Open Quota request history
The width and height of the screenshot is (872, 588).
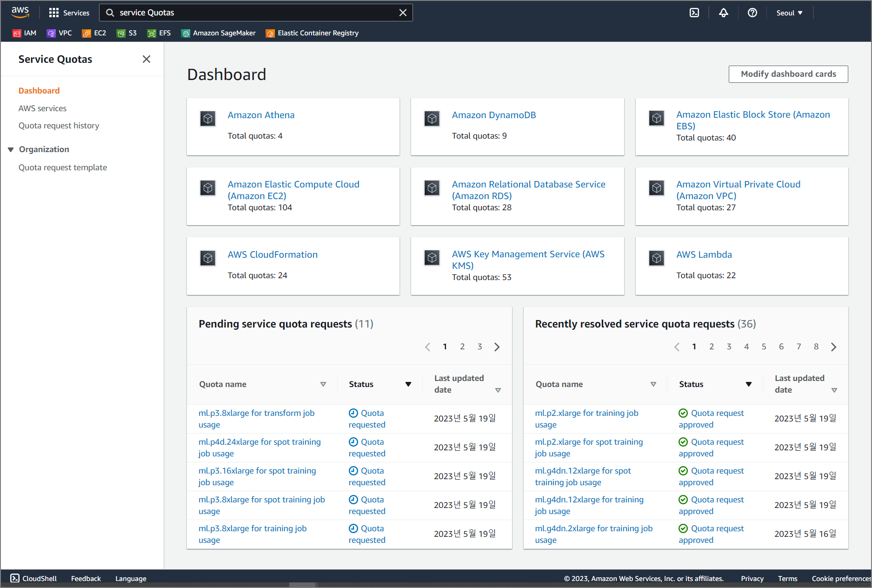(x=59, y=126)
